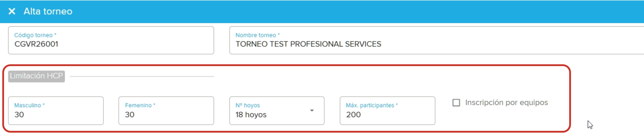Viewport: 644px width, 134px height.
Task: Toggle the Inscripción por equipos option
Action: click(457, 102)
